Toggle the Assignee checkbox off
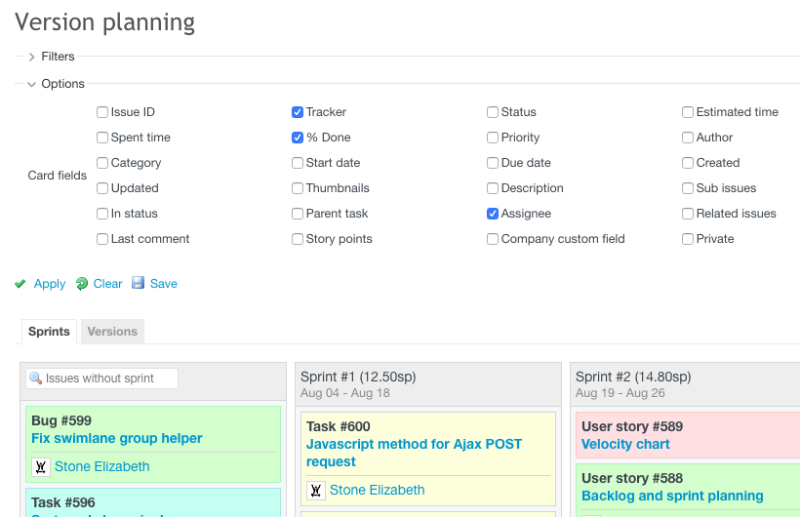The height and width of the screenshot is (517, 800). pyautogui.click(x=492, y=214)
